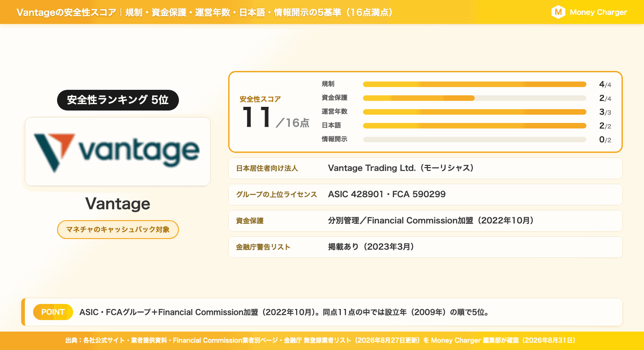This screenshot has height=350, width=644.
Task: Click the orange POINT badge
Action: [x=53, y=312]
